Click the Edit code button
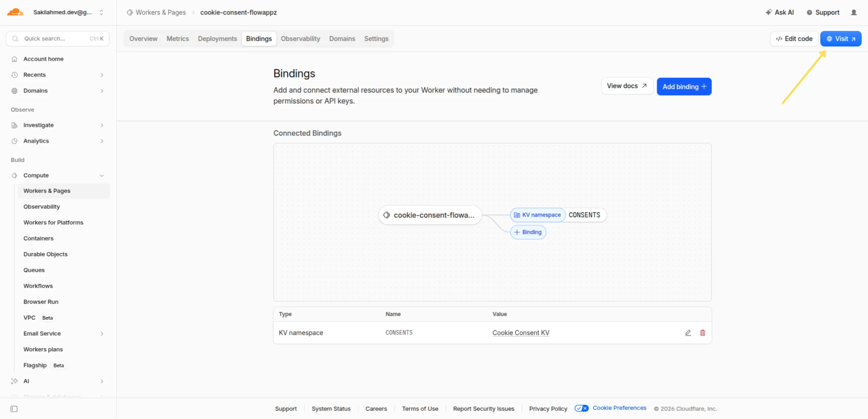 click(x=794, y=39)
